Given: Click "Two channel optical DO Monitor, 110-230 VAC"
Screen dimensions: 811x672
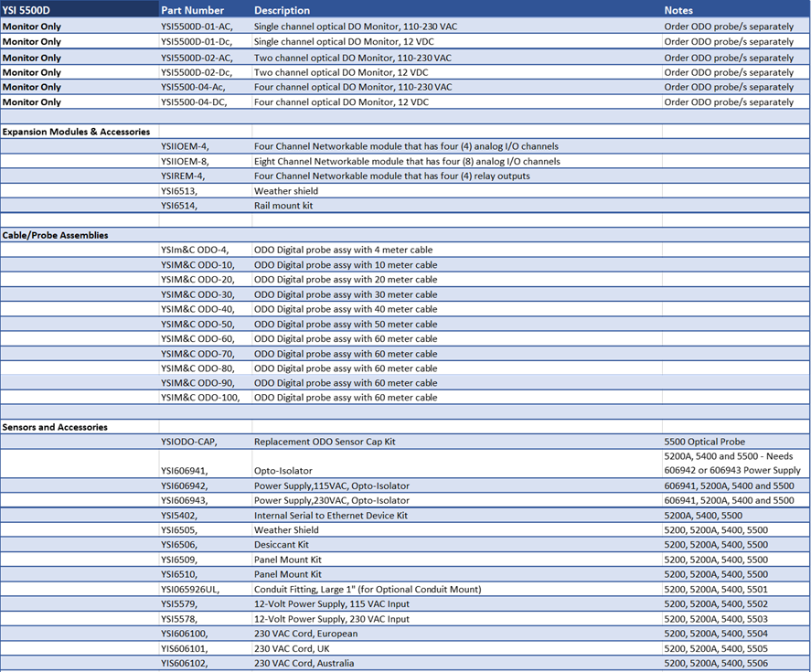Looking at the screenshot, I should click(353, 58).
